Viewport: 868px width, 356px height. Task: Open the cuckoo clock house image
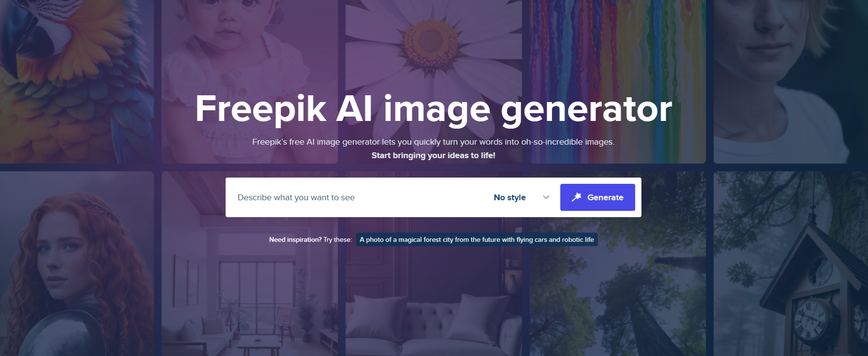(x=791, y=264)
